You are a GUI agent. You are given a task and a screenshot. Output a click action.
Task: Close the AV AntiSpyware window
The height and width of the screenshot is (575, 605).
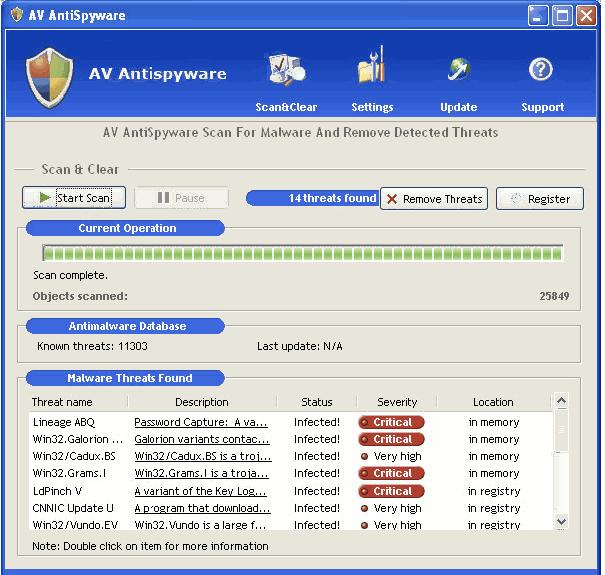click(586, 15)
